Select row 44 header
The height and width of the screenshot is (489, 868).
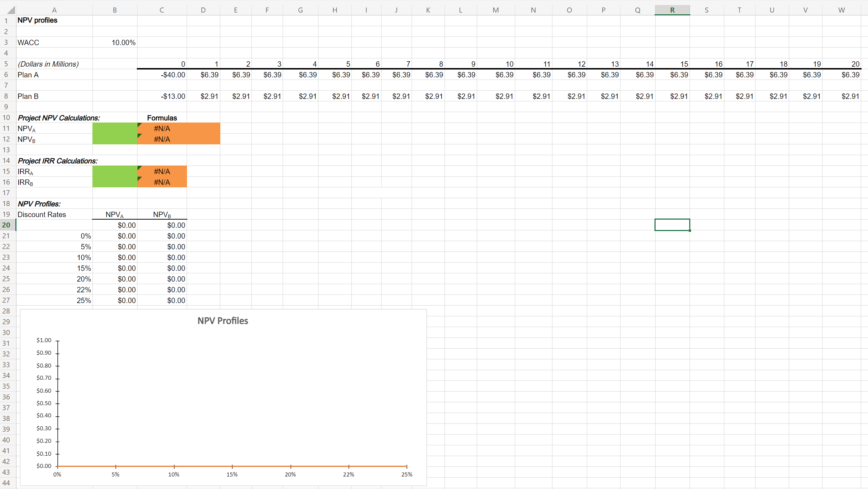click(x=6, y=483)
